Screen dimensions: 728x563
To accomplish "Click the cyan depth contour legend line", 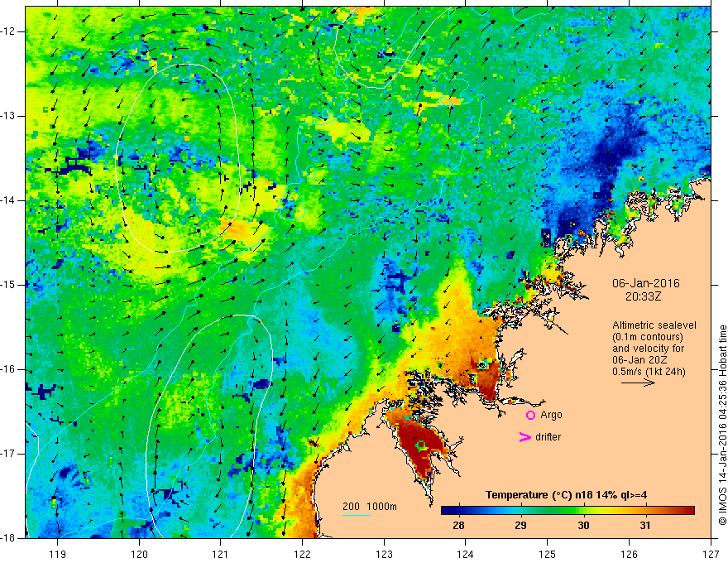I will pos(357,515).
